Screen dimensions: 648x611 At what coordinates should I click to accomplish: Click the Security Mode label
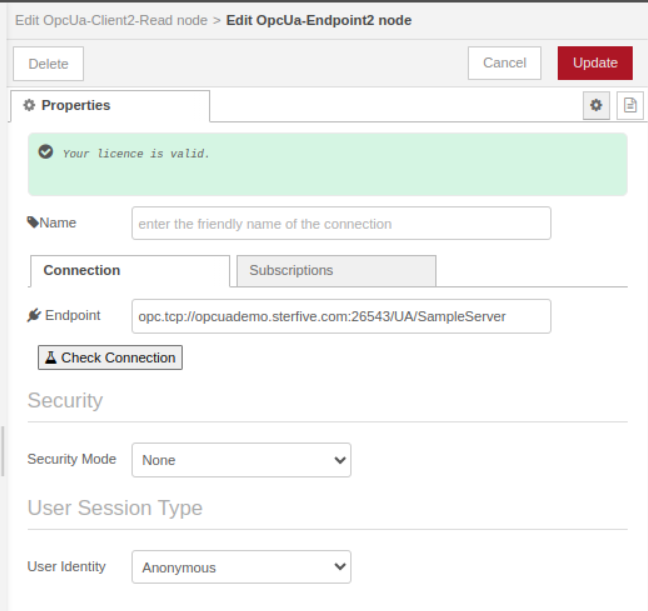(x=72, y=459)
